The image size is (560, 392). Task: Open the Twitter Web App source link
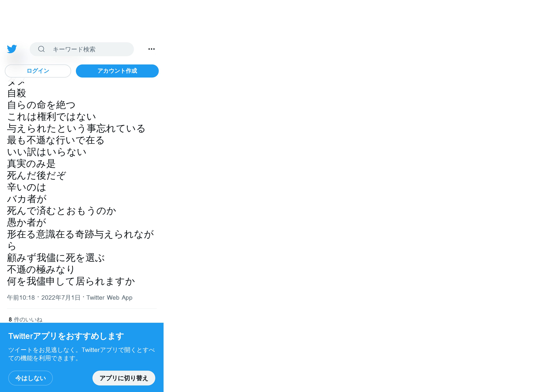click(109, 297)
